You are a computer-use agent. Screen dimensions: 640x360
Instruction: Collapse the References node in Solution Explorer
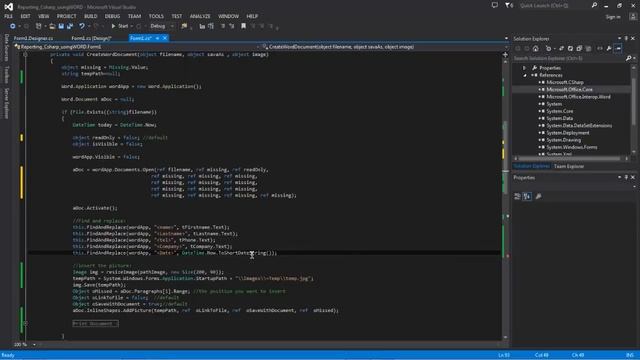(525, 75)
